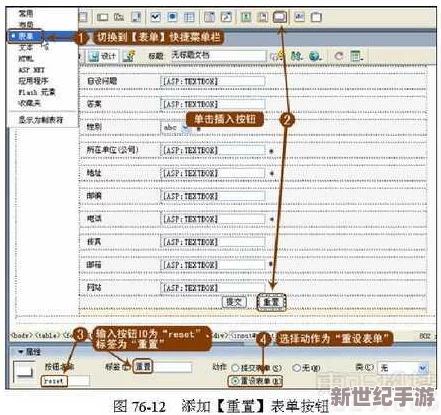Open Preview in Browser globe icon

pos(314,56)
